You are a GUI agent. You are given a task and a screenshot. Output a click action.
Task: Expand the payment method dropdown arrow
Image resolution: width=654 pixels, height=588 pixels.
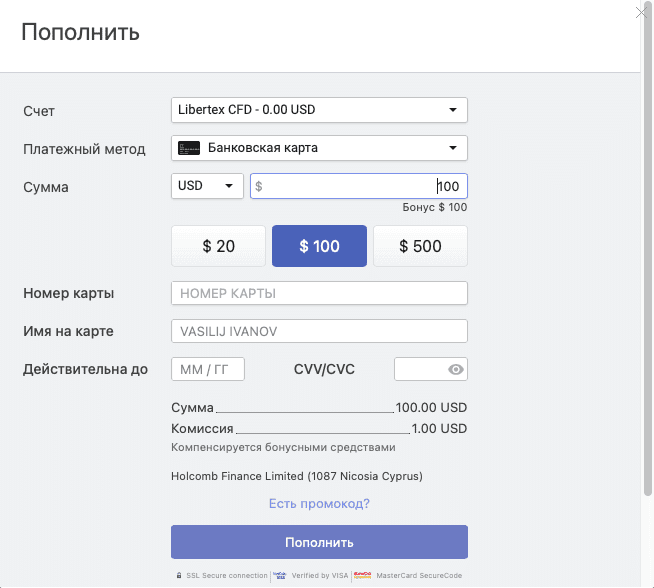tap(452, 149)
